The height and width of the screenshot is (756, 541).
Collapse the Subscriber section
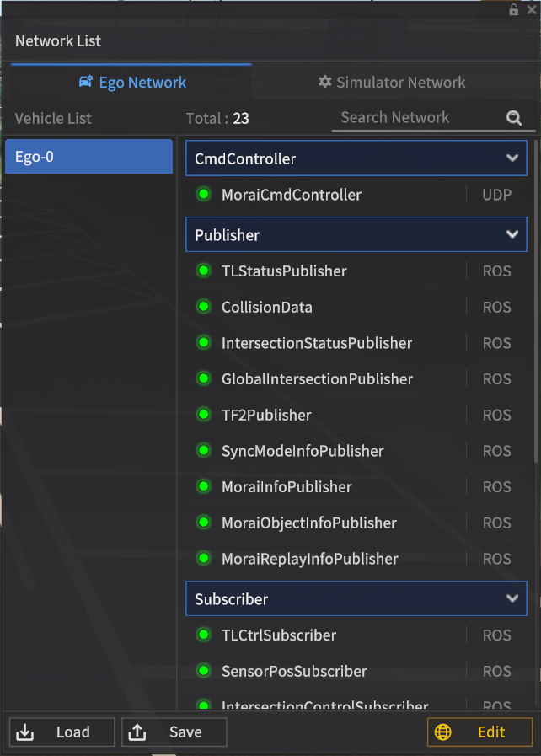click(512, 598)
